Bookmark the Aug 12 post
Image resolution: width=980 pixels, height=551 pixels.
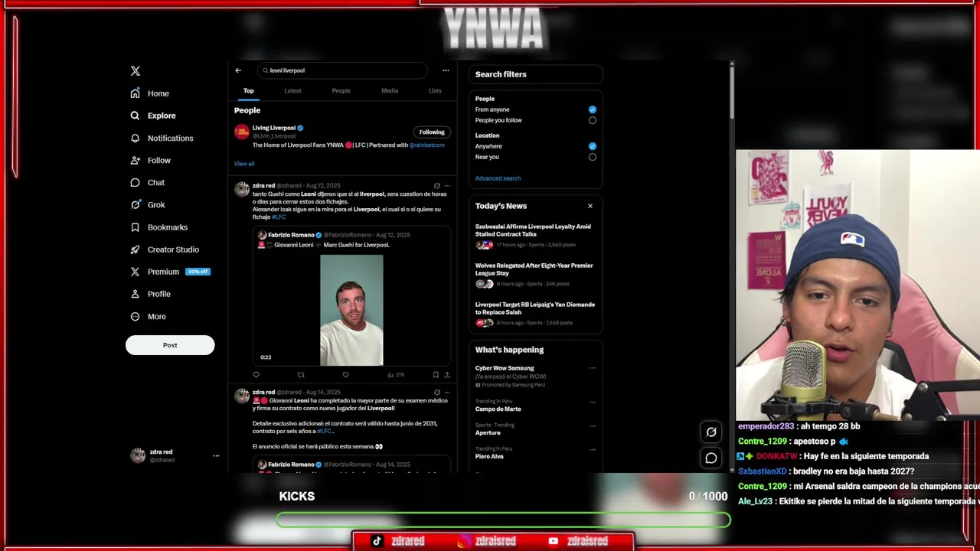436,375
